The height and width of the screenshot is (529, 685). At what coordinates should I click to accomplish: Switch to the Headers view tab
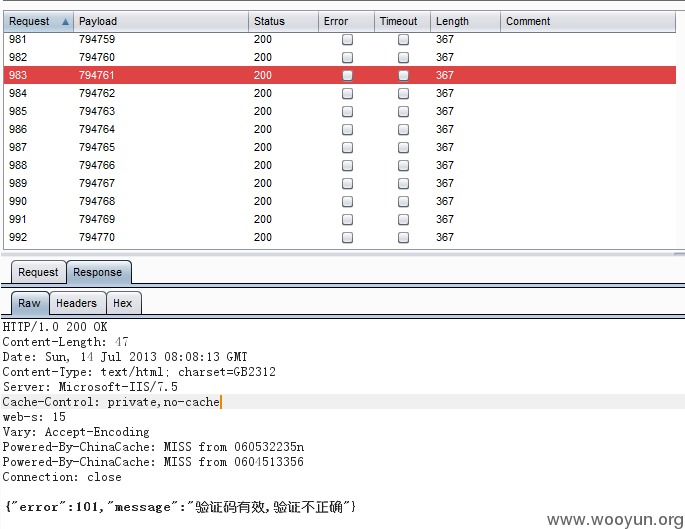pyautogui.click(x=76, y=303)
